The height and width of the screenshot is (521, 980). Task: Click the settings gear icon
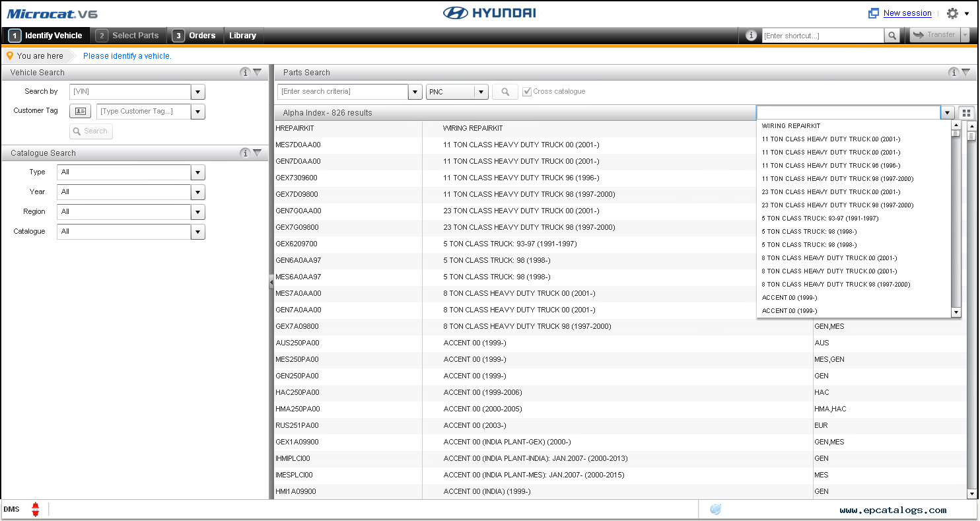click(x=952, y=13)
